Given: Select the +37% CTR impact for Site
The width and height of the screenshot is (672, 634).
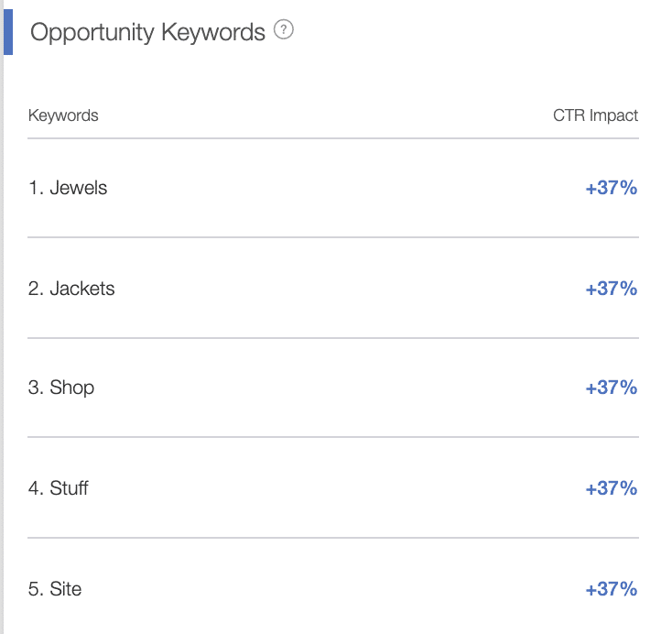Looking at the screenshot, I should pos(612,589).
